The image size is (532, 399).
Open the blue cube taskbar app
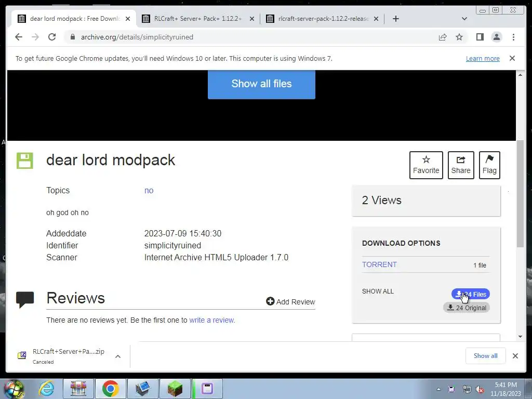pyautogui.click(x=142, y=389)
